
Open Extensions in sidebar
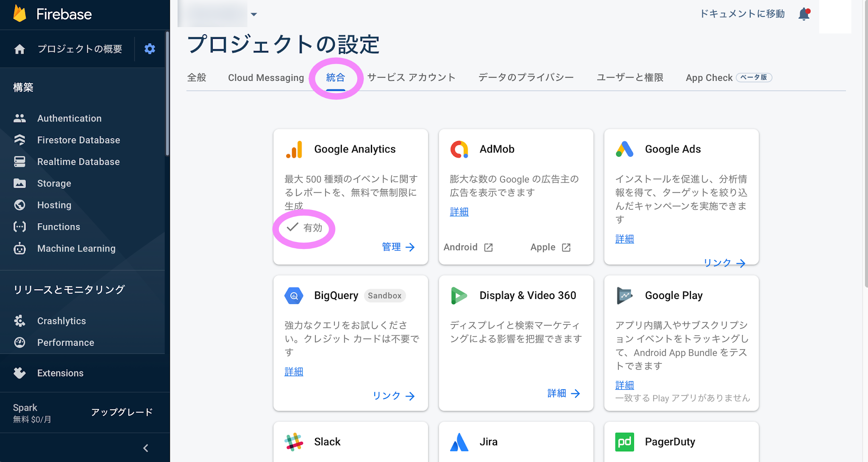(x=60, y=373)
